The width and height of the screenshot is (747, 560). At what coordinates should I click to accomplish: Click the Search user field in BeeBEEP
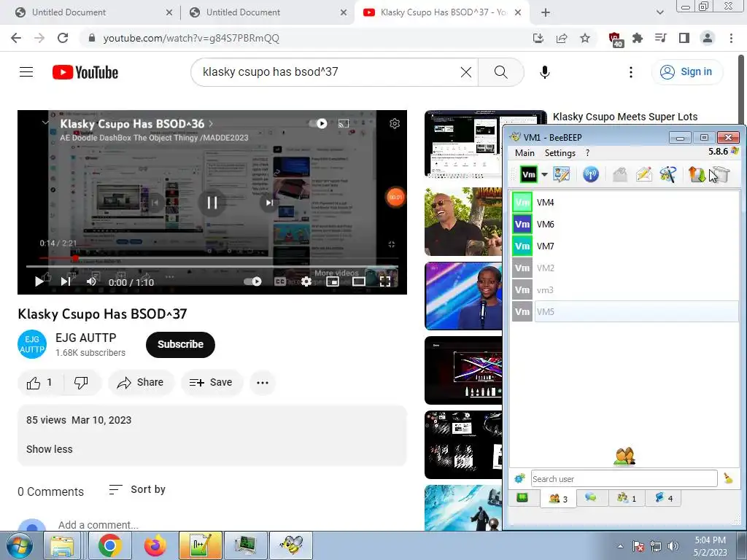(x=624, y=478)
